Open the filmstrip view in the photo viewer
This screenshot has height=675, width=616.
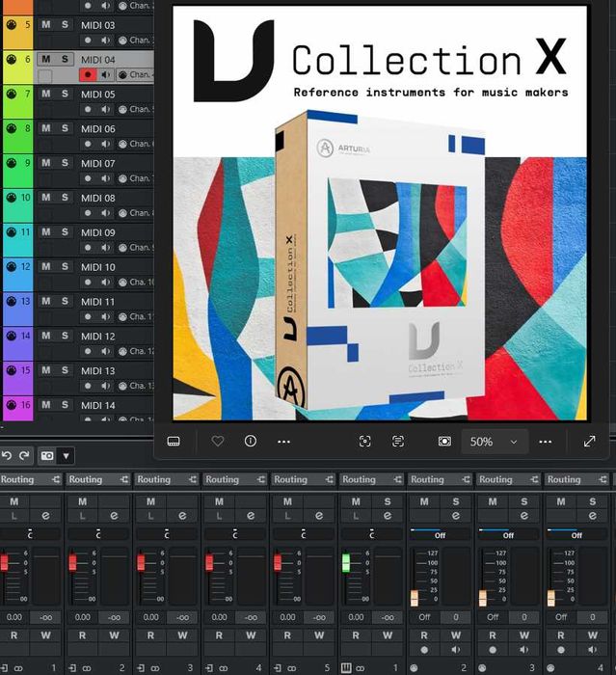(174, 442)
